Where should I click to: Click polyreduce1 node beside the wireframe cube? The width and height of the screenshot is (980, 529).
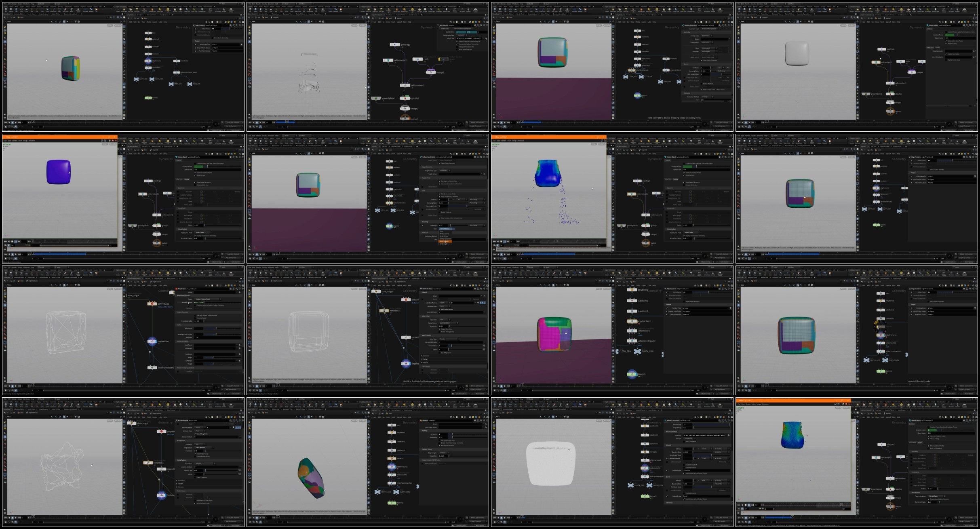click(x=152, y=303)
